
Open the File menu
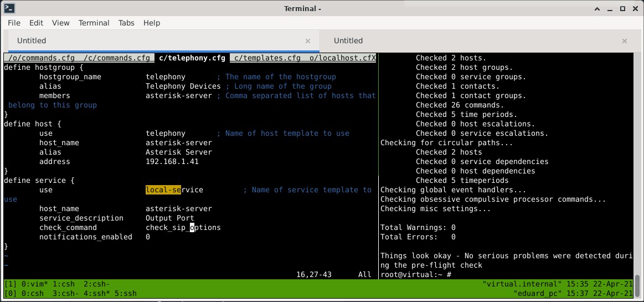[x=14, y=23]
